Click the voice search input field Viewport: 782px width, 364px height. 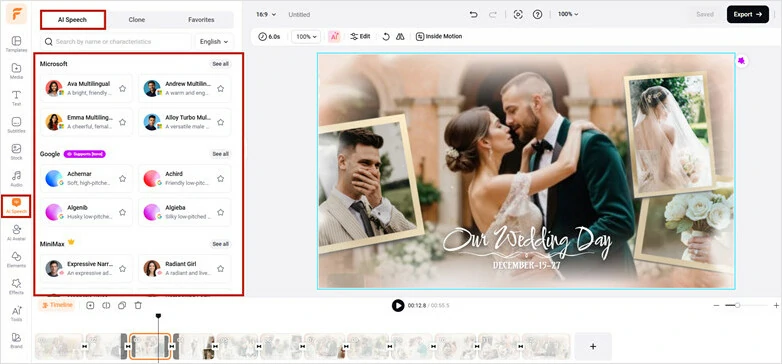coord(116,42)
